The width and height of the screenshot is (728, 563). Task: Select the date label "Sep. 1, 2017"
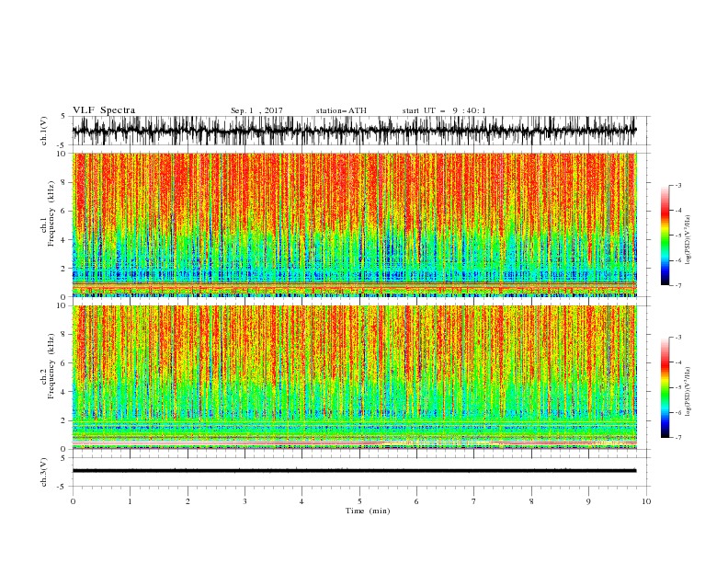tap(256, 110)
